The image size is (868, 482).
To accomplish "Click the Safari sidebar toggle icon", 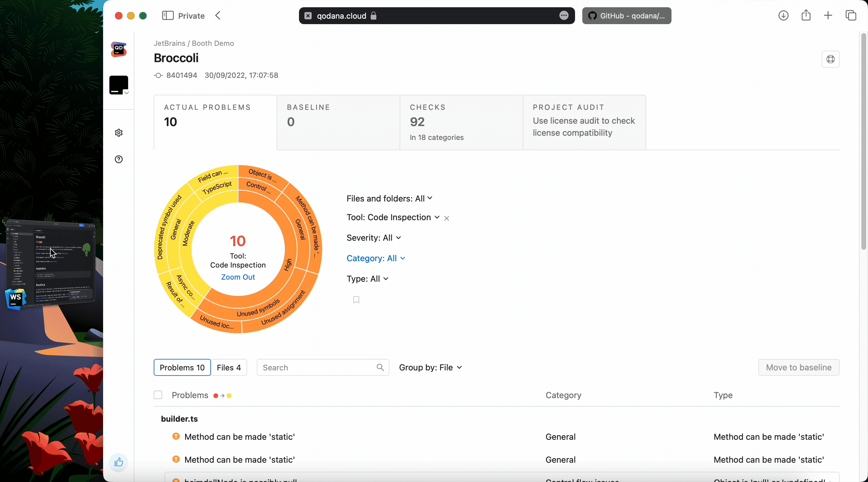I will 168,15.
